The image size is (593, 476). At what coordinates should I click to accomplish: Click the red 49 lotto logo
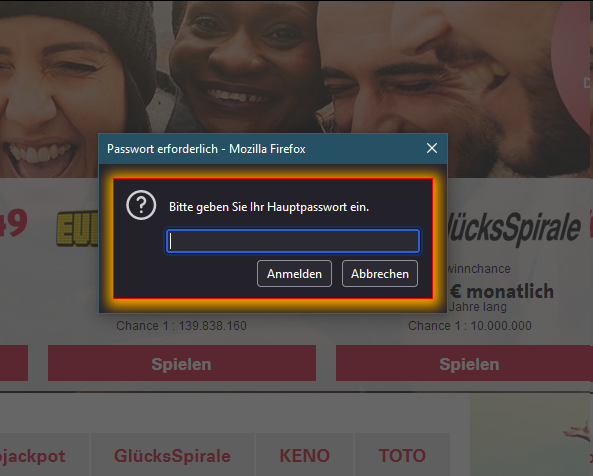(x=14, y=224)
